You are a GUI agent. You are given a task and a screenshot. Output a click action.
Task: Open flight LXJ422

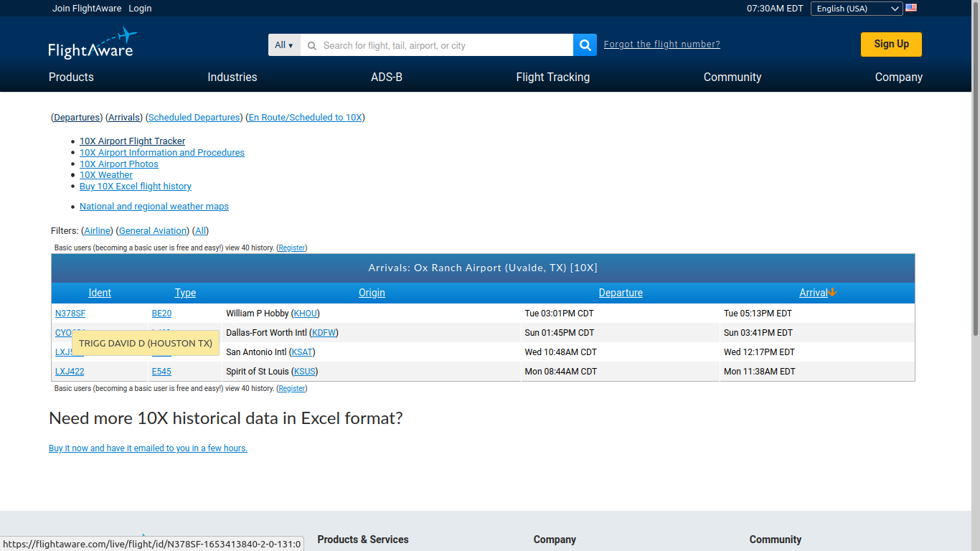click(x=70, y=372)
